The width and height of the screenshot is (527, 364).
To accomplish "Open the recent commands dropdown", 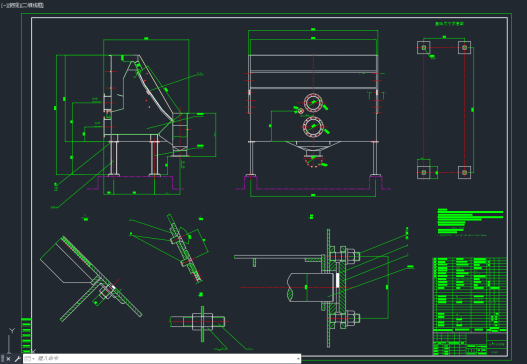I will (x=29, y=359).
